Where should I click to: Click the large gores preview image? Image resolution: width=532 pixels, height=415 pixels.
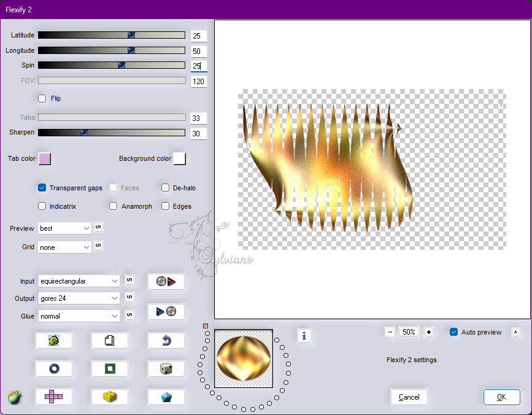coord(372,169)
